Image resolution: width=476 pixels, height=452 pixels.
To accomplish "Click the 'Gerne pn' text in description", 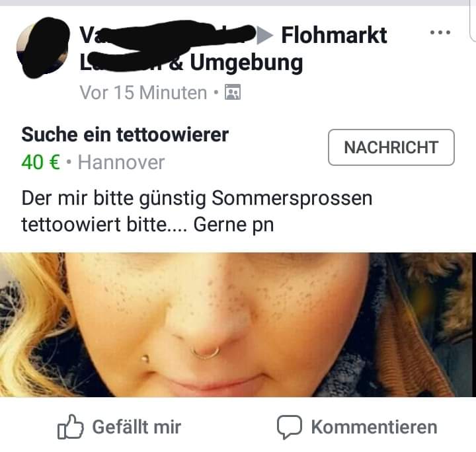I will 233,225.
